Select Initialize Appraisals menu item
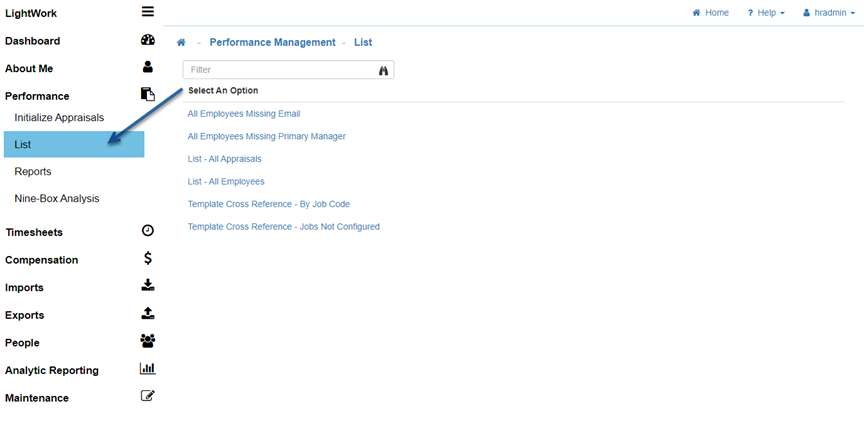The width and height of the screenshot is (864, 438). click(59, 117)
